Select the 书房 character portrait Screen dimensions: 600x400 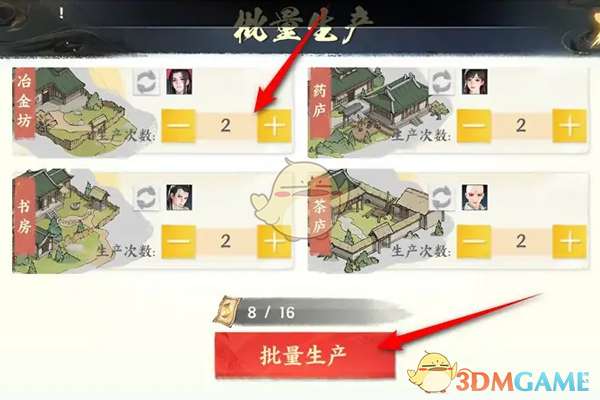coord(179,198)
